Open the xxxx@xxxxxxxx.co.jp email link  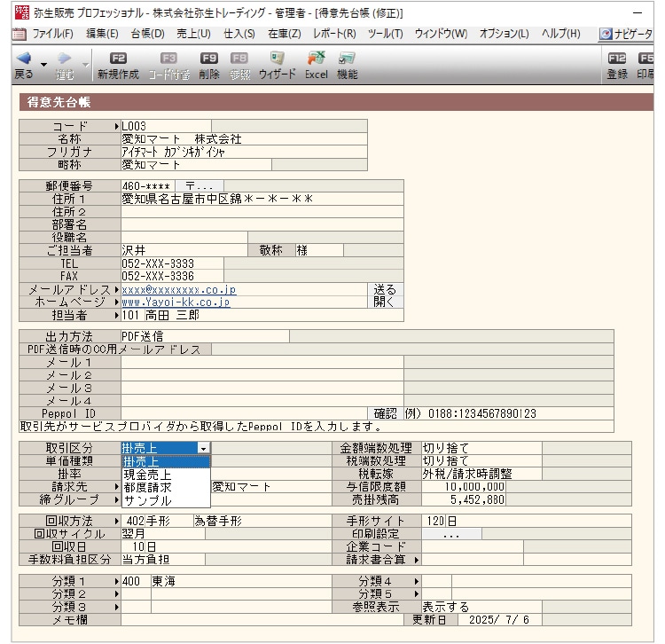(178, 290)
